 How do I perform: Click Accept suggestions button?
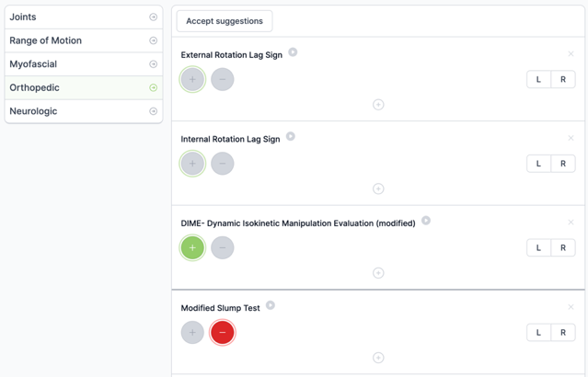(x=225, y=21)
